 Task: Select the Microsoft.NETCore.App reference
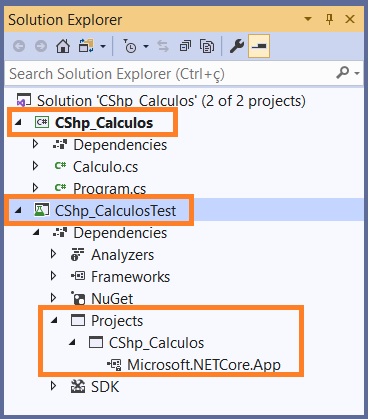coord(204,365)
